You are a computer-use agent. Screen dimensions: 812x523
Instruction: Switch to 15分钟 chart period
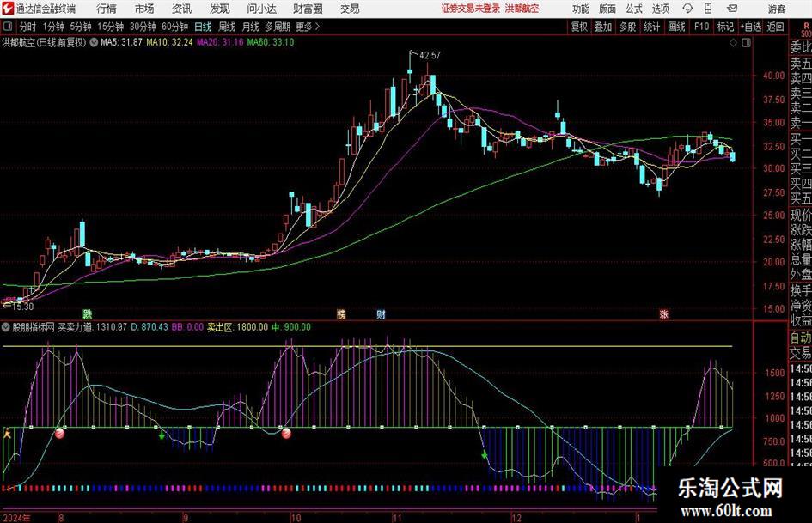[110, 27]
